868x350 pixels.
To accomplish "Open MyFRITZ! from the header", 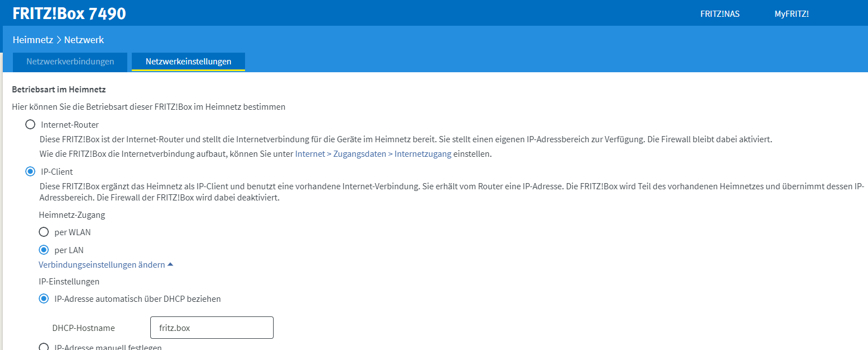I will 792,14.
